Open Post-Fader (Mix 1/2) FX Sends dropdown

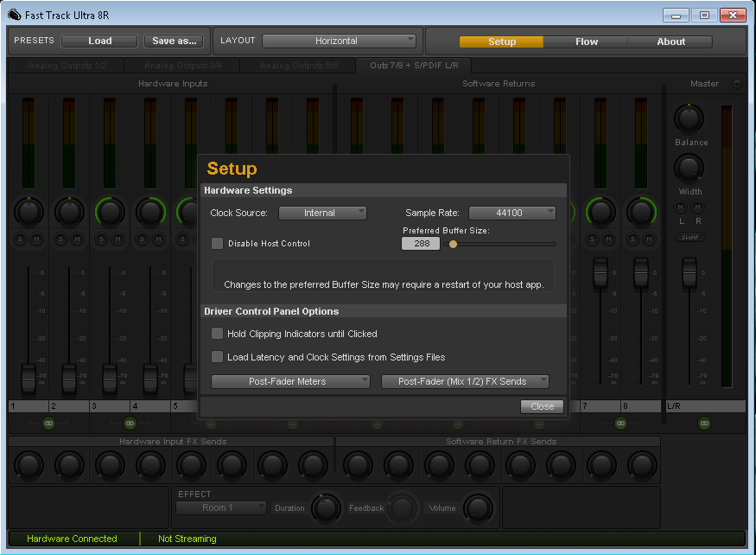pos(466,381)
